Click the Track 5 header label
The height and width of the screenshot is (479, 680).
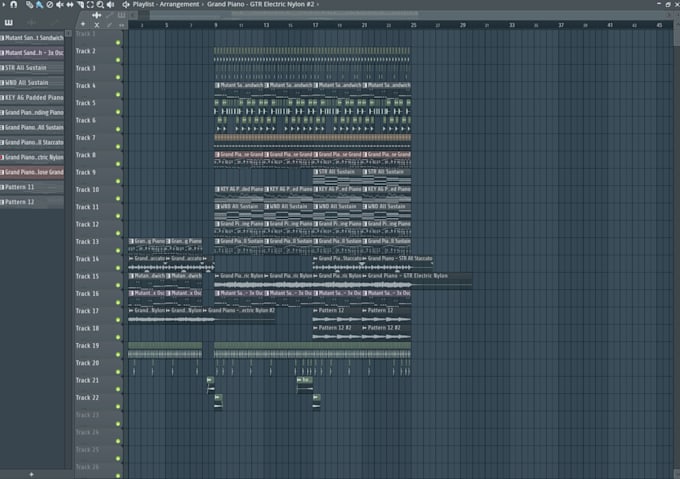pyautogui.click(x=85, y=103)
